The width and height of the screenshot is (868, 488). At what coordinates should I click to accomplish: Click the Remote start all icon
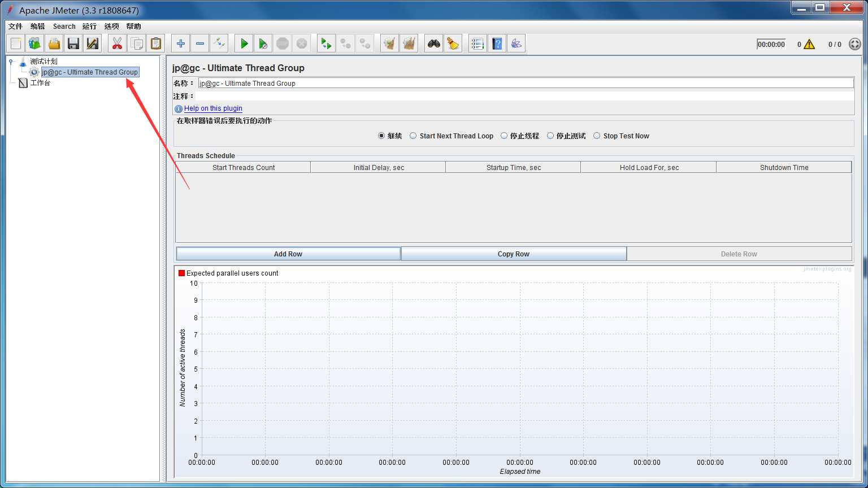coord(326,43)
